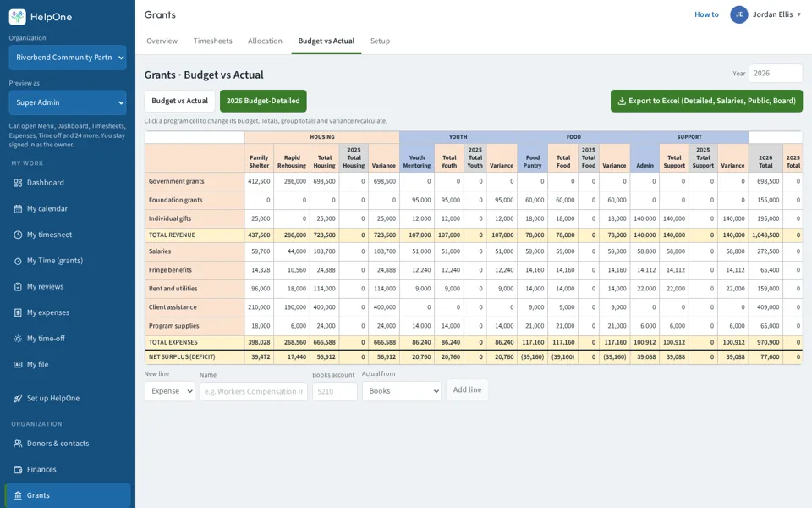The width and height of the screenshot is (812, 508).
Task: Switch to the Setup tab
Action: click(x=380, y=41)
